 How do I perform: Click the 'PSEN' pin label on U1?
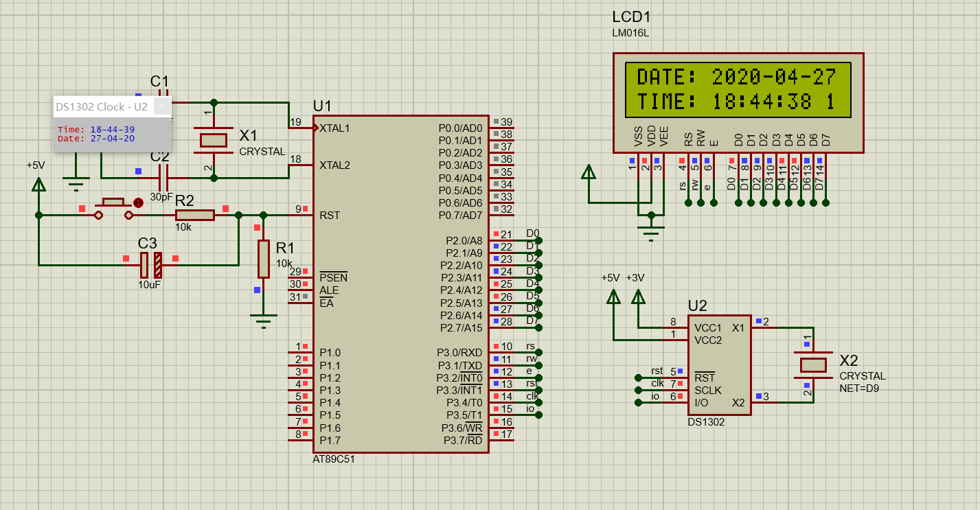333,278
